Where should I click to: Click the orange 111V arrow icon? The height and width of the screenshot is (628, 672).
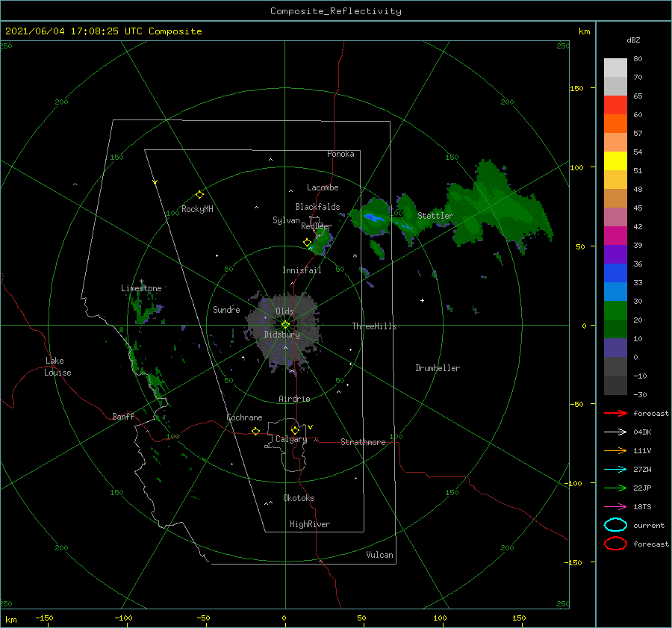[x=615, y=450]
